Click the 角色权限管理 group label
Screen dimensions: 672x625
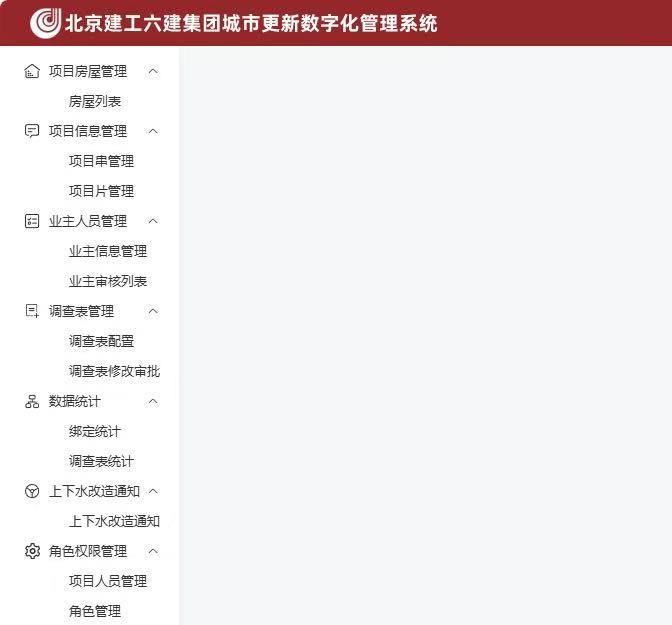coord(88,551)
